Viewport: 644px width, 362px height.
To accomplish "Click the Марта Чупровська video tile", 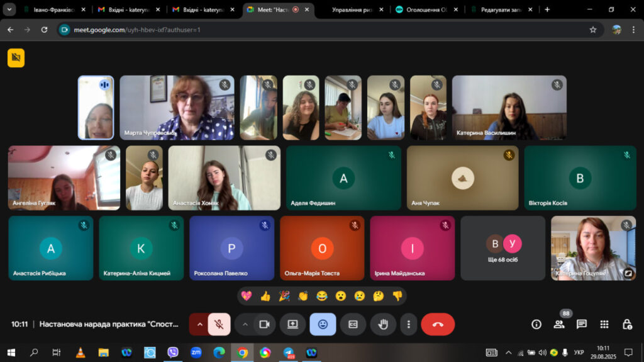I will (177, 108).
